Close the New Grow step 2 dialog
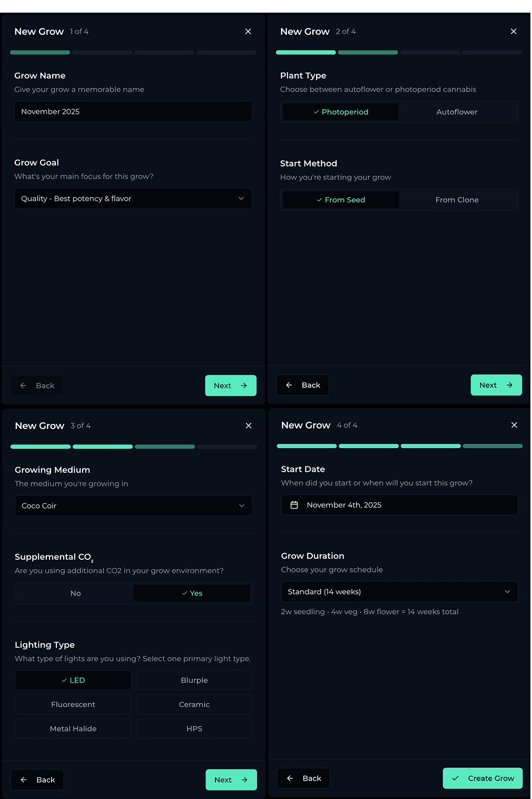This screenshot has width=532, height=799. [x=514, y=32]
